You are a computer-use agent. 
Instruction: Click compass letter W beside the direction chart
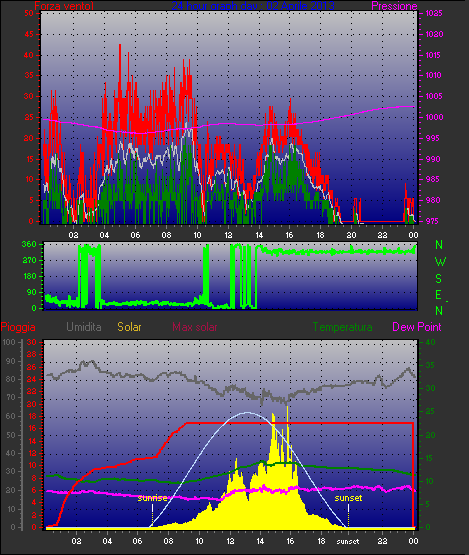coord(440,262)
